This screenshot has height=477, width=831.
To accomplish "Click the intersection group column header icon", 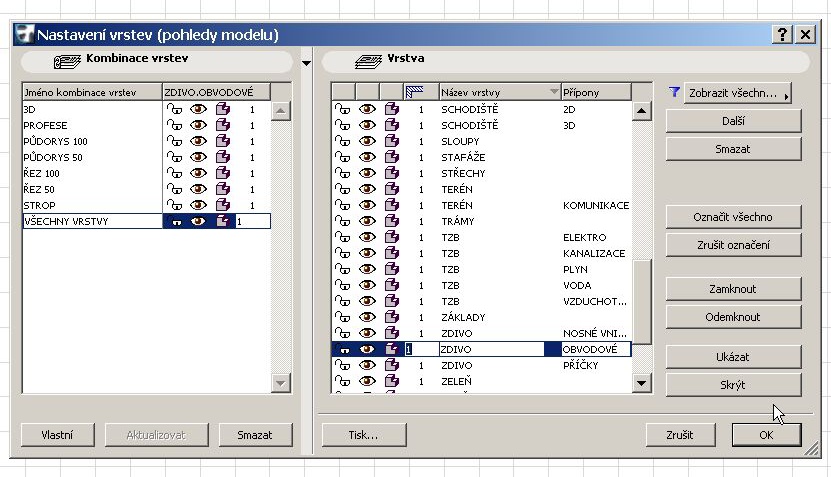I will tap(416, 92).
